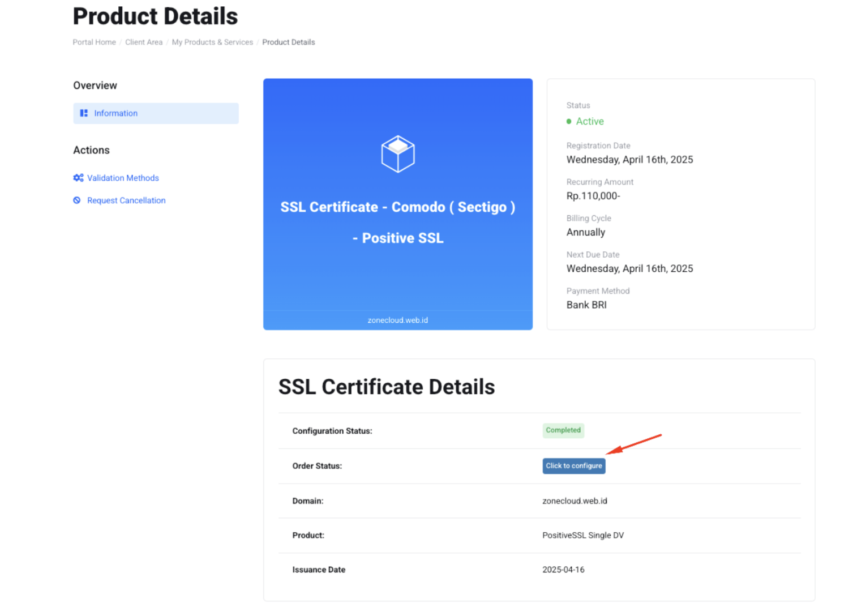The image size is (866, 616).
Task: Click the Information grid icon
Action: point(84,113)
